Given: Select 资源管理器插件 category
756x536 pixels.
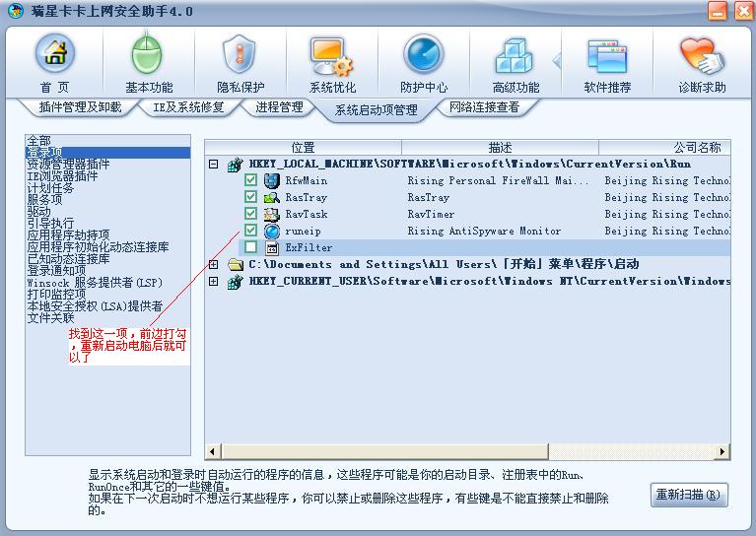Looking at the screenshot, I should click(68, 165).
